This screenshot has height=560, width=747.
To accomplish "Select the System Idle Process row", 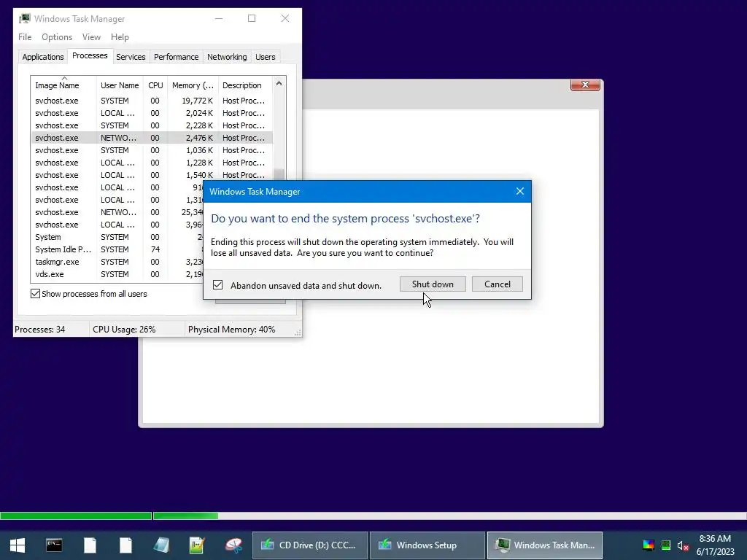I will (x=117, y=249).
